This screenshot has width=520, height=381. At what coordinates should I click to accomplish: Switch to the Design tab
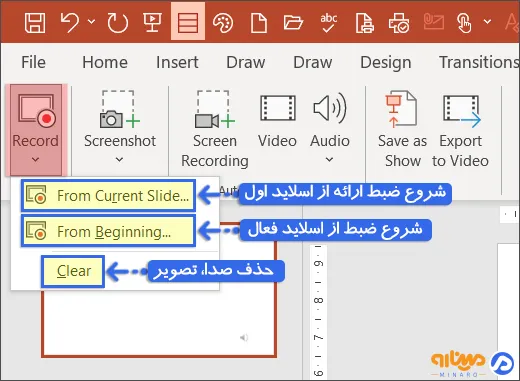click(x=386, y=62)
